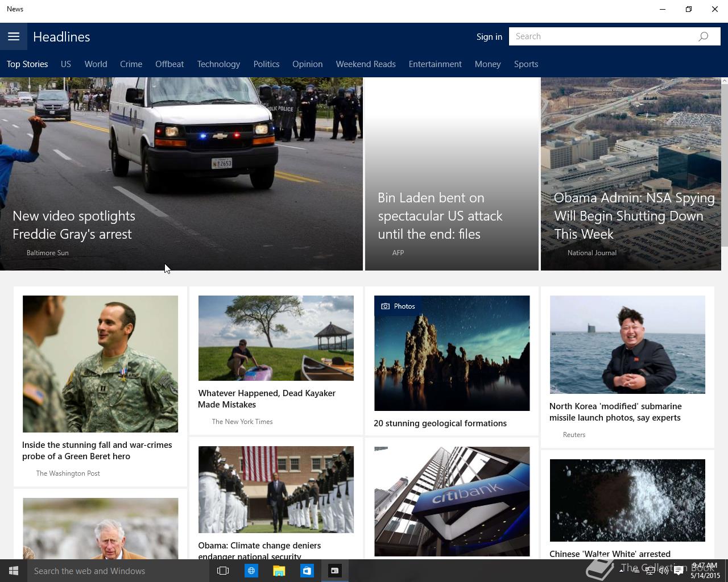Click the Baltimore Sun source label
This screenshot has height=582, width=728.
tap(48, 253)
